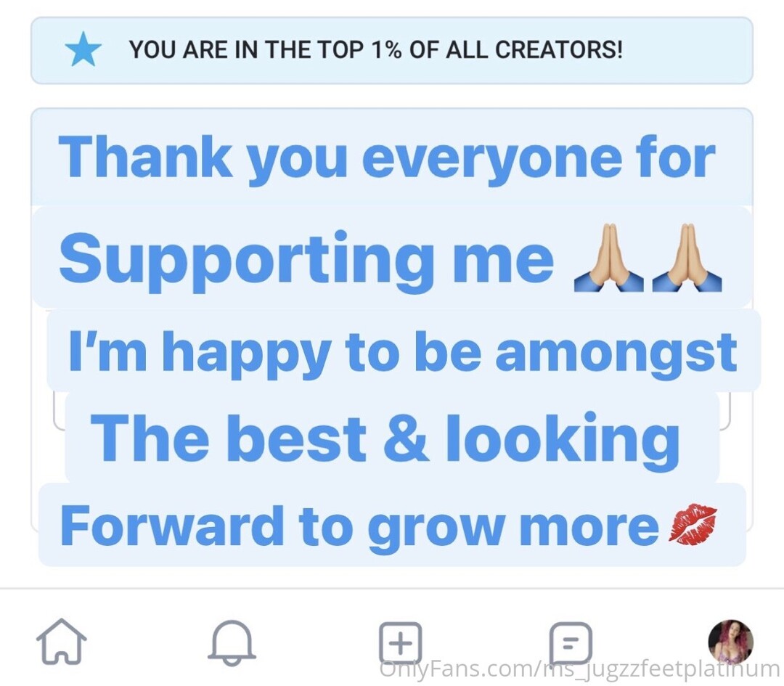
Task: Go to the Home feed icon
Action: click(x=62, y=642)
